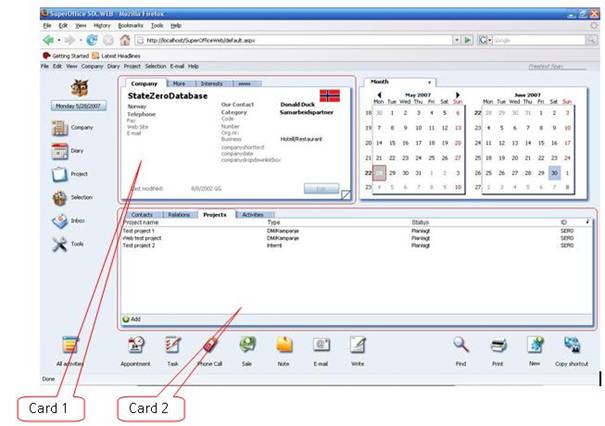Click the Print icon
This screenshot has width=605, height=426.
(x=498, y=345)
